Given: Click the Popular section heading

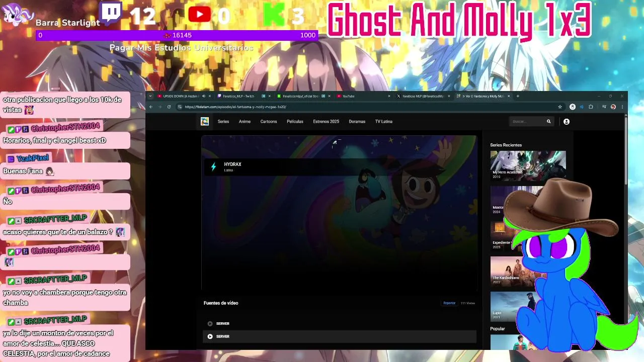Looking at the screenshot, I should (x=498, y=329).
